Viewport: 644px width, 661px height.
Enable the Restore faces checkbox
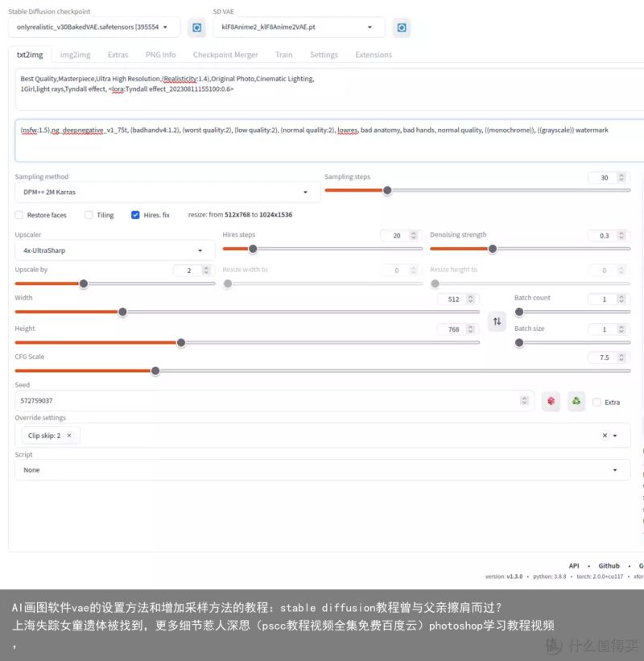pos(19,215)
